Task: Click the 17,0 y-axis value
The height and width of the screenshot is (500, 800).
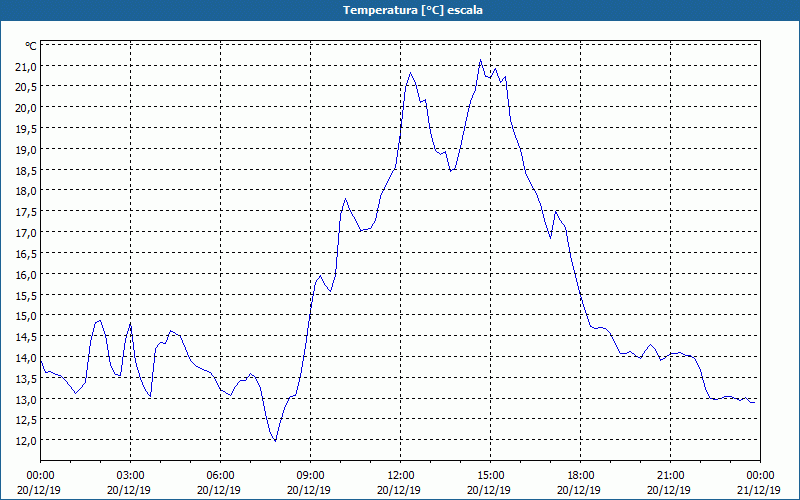Action: click(27, 233)
